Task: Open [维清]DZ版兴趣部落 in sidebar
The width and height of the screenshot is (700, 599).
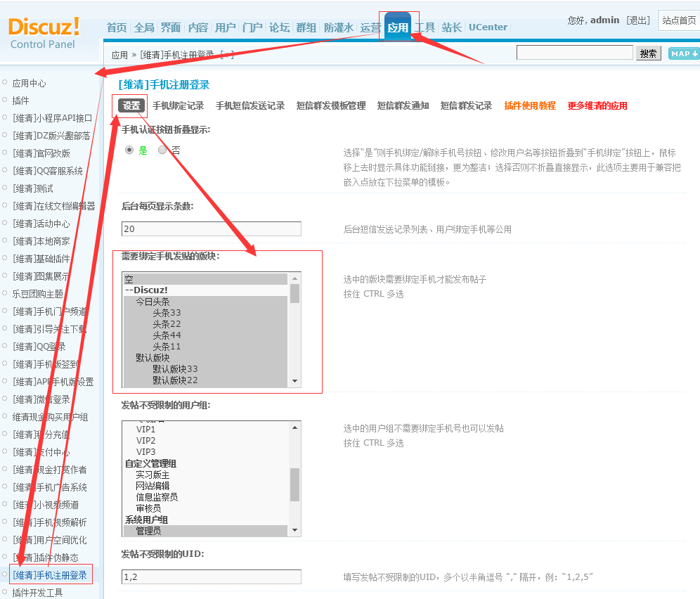Action: 51,136
